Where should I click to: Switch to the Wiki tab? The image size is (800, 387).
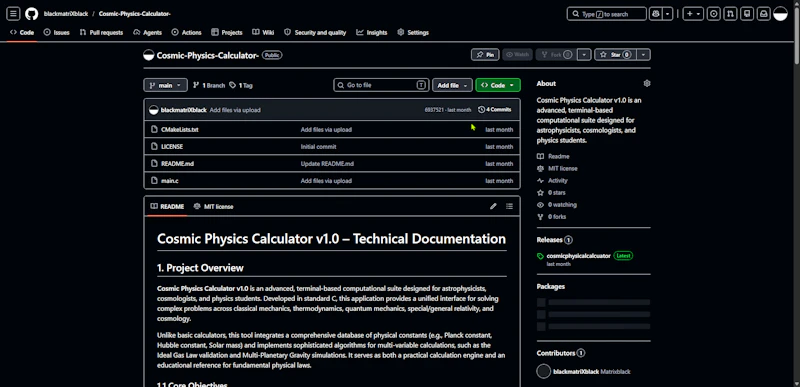(x=263, y=32)
